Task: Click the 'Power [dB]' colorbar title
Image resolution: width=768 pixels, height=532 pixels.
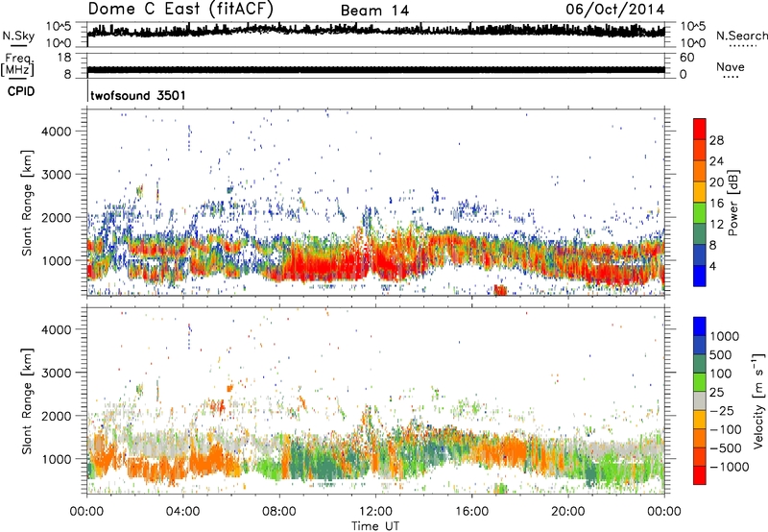Action: (732, 203)
